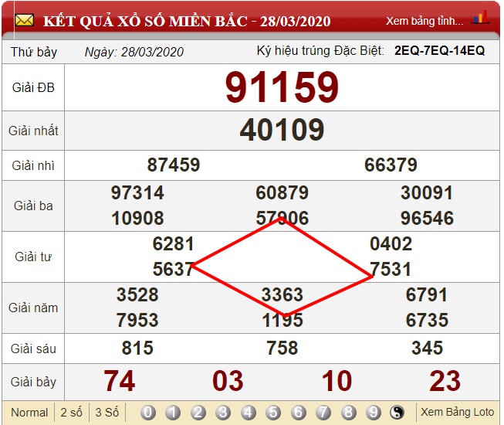Switch to 2 số display mode

coord(71,413)
